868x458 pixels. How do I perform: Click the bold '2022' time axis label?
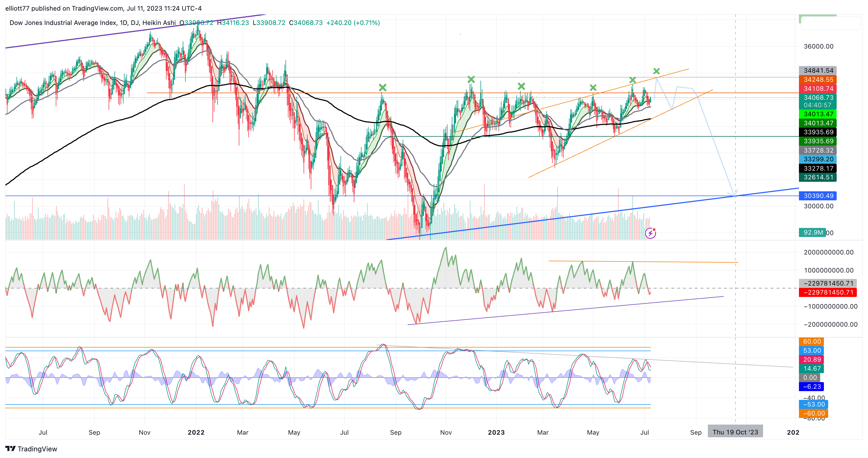tap(196, 432)
